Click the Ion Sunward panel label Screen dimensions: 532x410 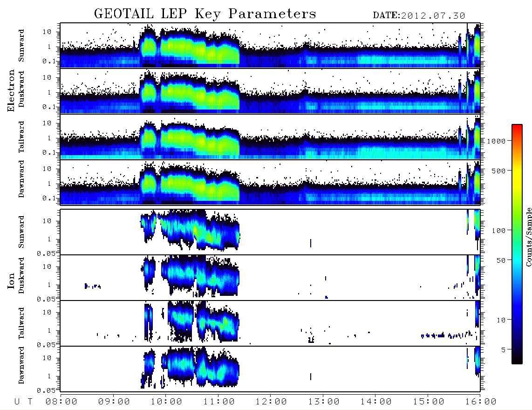[21, 232]
